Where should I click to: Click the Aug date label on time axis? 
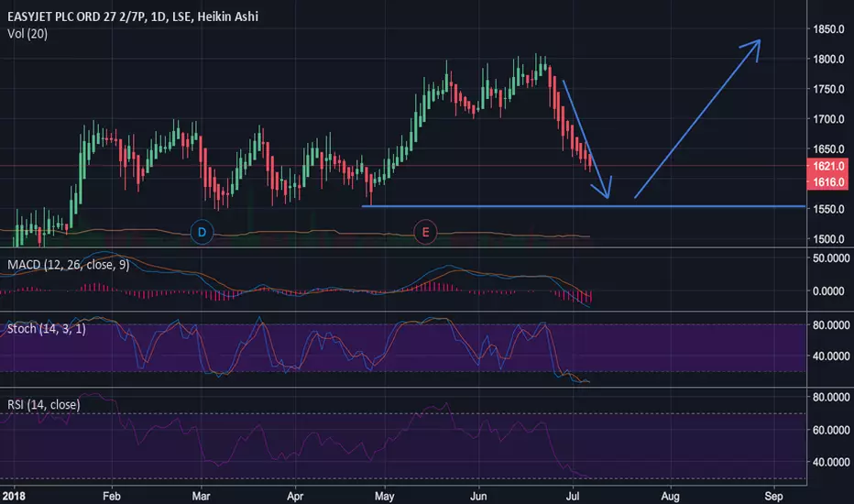click(x=671, y=497)
